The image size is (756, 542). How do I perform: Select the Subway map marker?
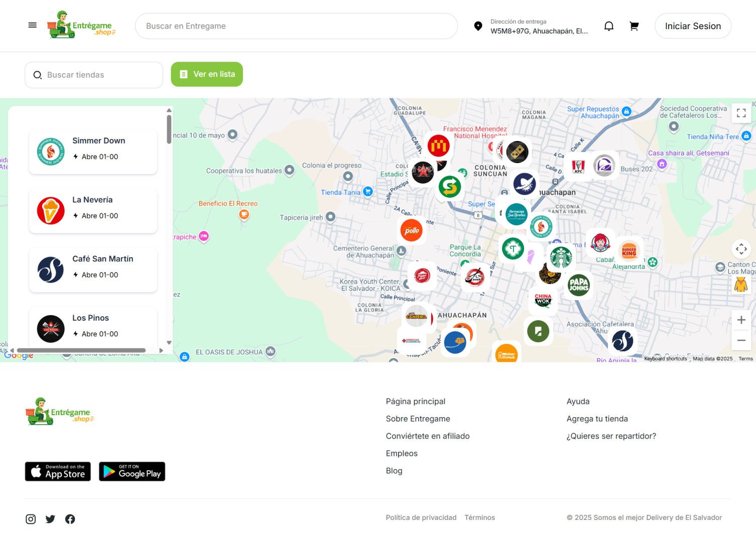click(450, 187)
